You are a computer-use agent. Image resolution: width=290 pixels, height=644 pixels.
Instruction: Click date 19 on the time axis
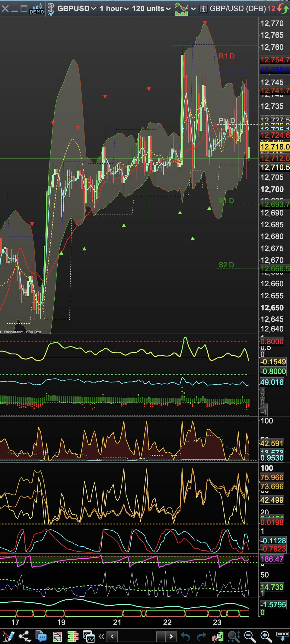(x=61, y=622)
